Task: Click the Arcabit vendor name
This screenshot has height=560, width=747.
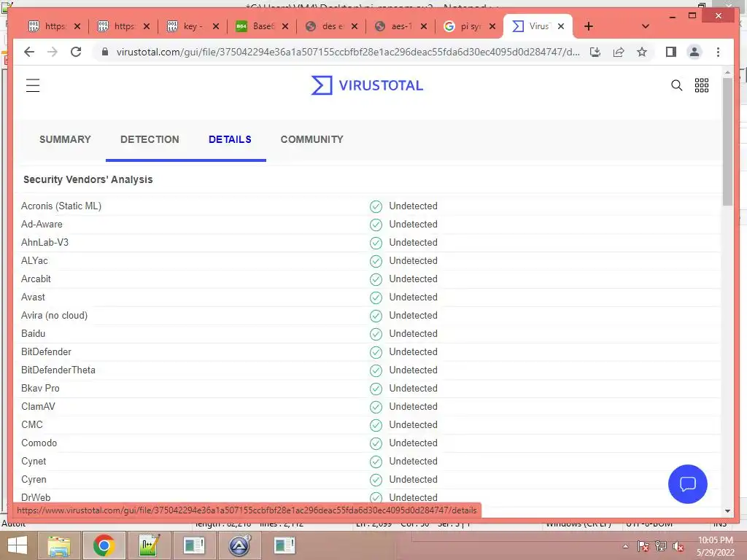Action: pyautogui.click(x=36, y=279)
